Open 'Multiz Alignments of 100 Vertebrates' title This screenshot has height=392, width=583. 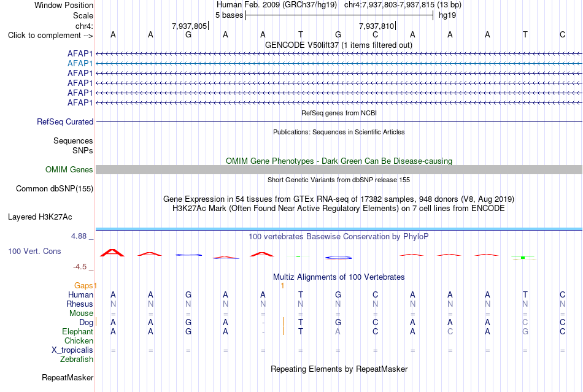pyautogui.click(x=339, y=277)
